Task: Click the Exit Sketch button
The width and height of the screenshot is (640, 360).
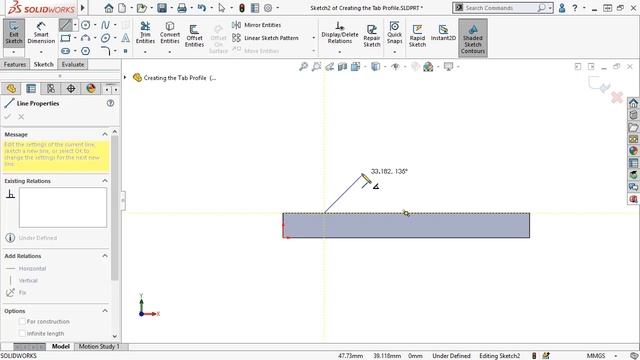Action: coord(14,33)
